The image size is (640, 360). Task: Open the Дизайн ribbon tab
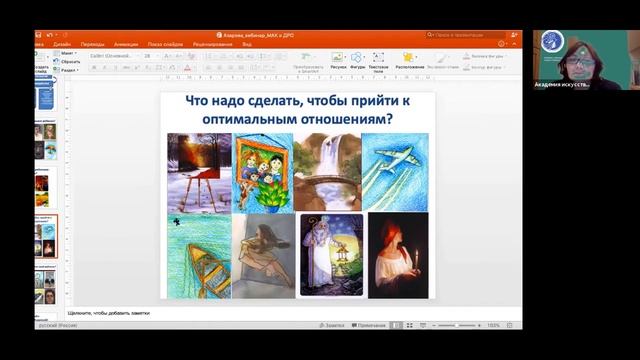click(62, 44)
